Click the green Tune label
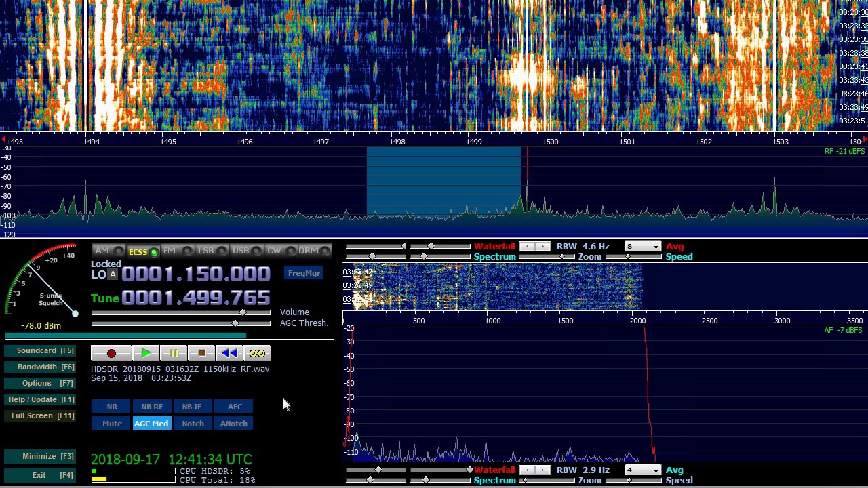The width and height of the screenshot is (868, 488). [x=105, y=298]
